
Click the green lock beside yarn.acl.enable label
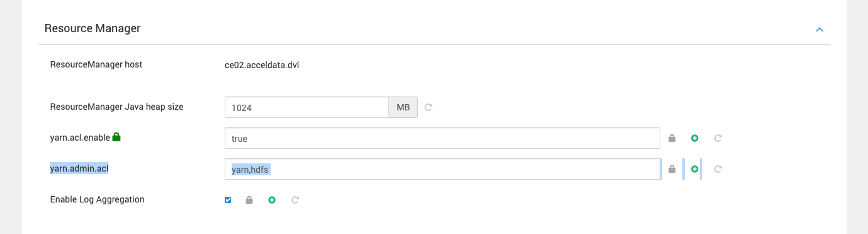pos(116,136)
